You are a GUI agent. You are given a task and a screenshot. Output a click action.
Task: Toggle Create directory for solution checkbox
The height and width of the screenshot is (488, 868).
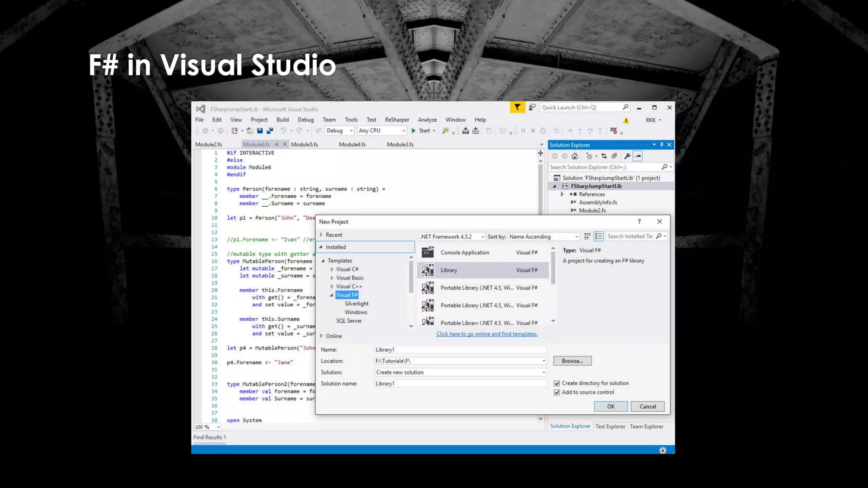[x=557, y=383]
